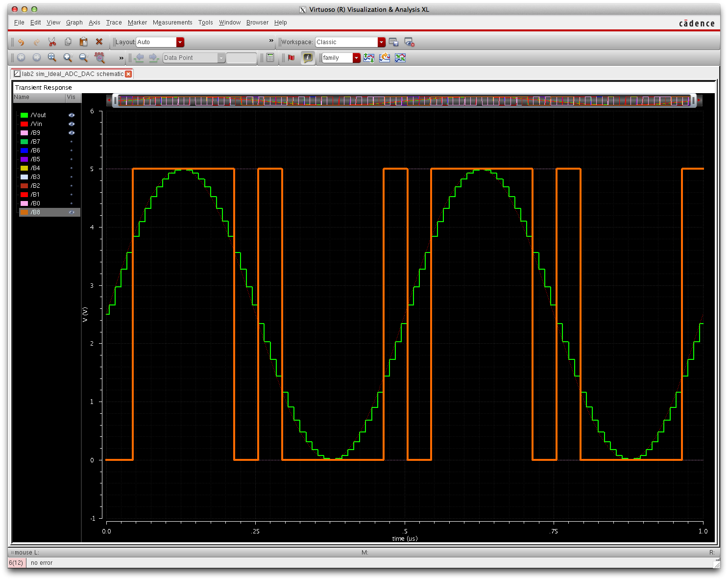
Task: Click the Fit zoom magnifier icon
Action: [52, 58]
